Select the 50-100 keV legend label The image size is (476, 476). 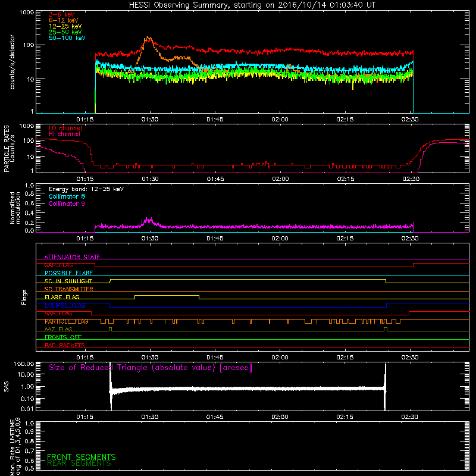click(67, 38)
